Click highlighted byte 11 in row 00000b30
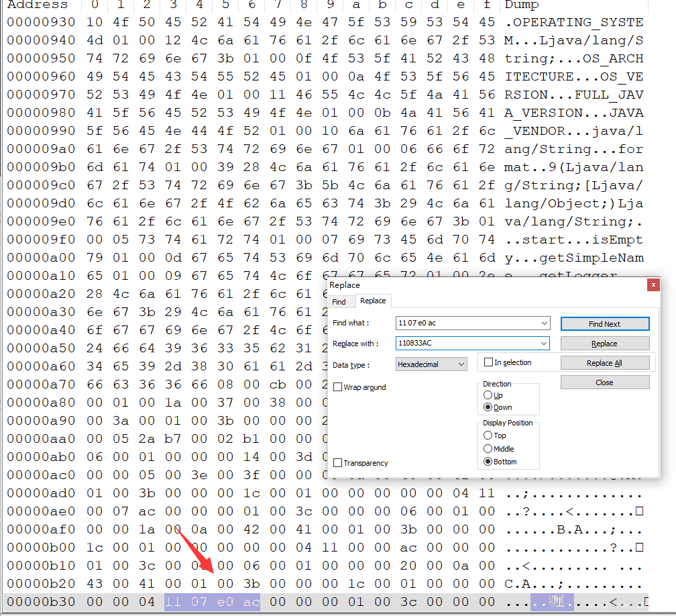The height and width of the screenshot is (616, 676). 173,602
